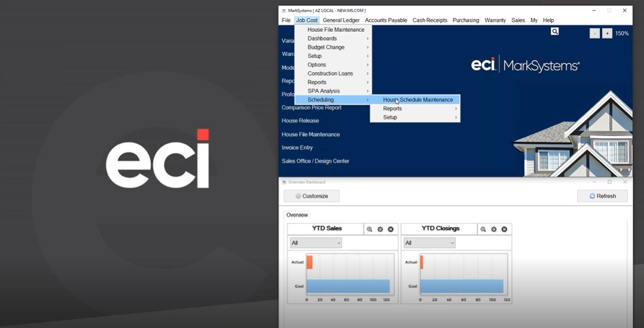Open the General Ledger menu
This screenshot has width=644, height=328.
341,20
